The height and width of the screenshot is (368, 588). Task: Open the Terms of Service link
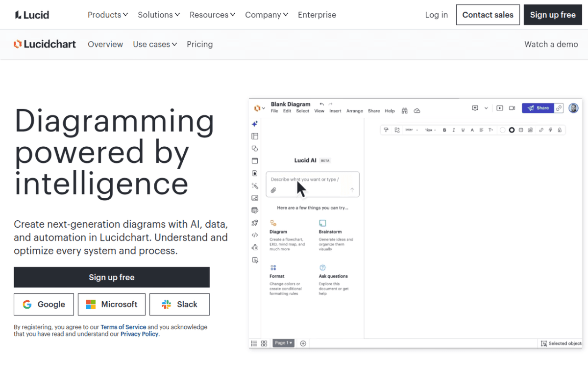(123, 327)
